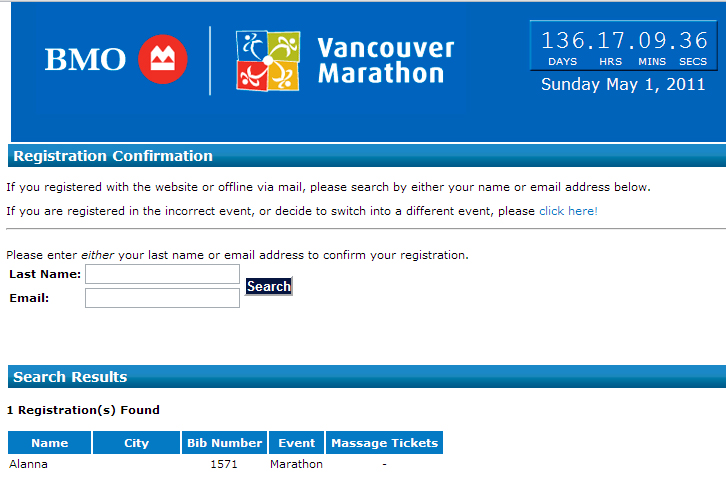Click bib number 1571 in results
The width and height of the screenshot is (726, 477).
224,464
